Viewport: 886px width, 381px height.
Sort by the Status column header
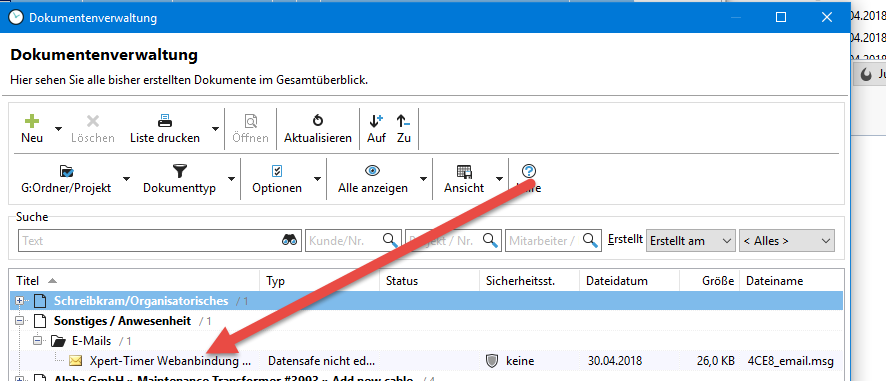(x=429, y=281)
